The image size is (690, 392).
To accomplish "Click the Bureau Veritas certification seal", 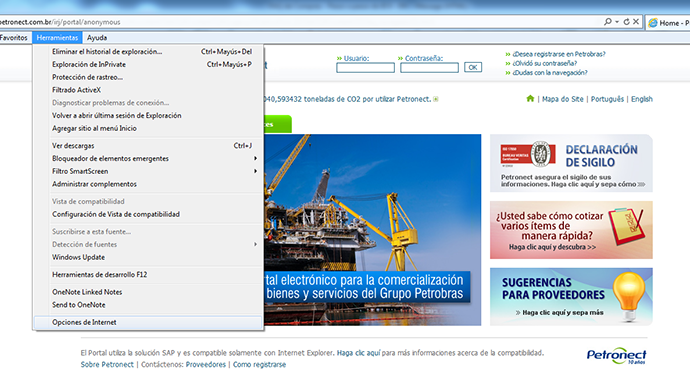I will click(x=541, y=154).
